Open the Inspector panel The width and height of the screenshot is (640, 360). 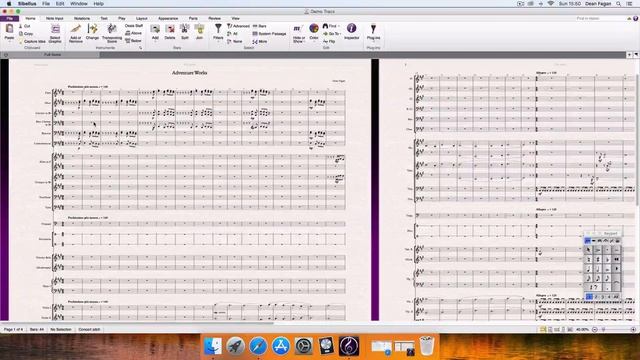(351, 31)
